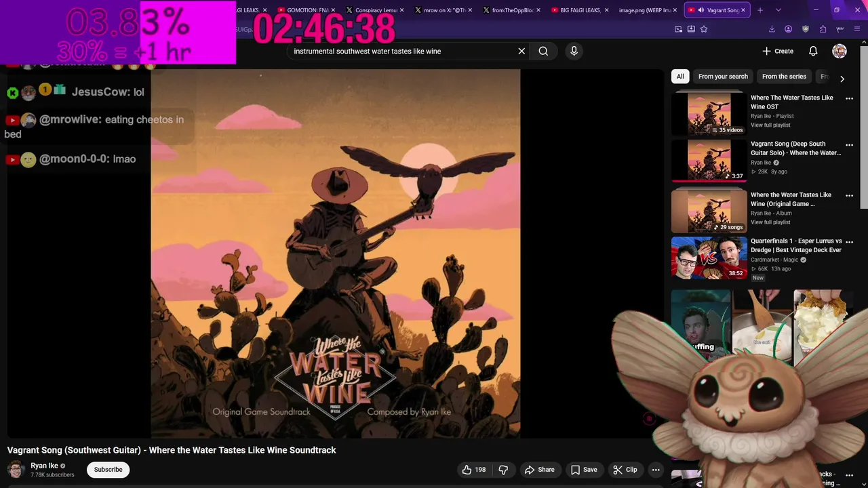Open a new browser tab
Image resolution: width=868 pixels, height=488 pixels.
click(x=760, y=10)
